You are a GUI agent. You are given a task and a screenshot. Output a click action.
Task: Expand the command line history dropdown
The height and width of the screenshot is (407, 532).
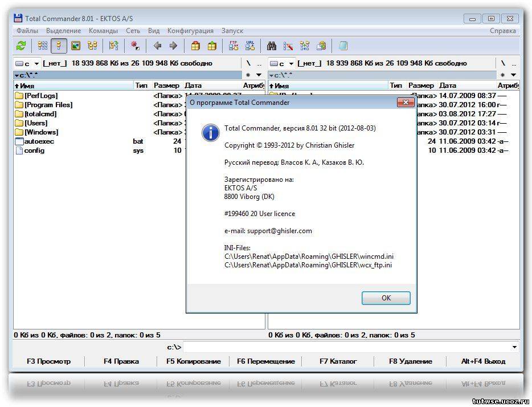515,347
